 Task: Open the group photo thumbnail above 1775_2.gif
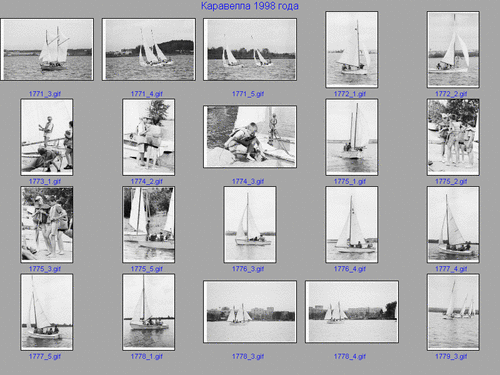(453, 137)
